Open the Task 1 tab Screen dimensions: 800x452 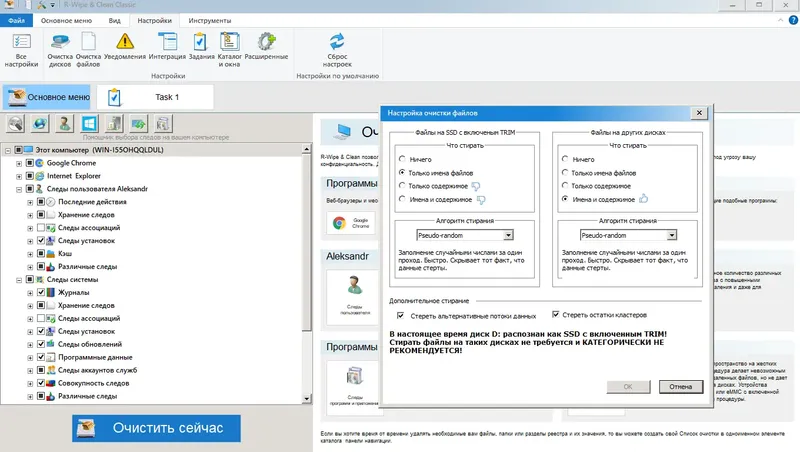pos(155,97)
